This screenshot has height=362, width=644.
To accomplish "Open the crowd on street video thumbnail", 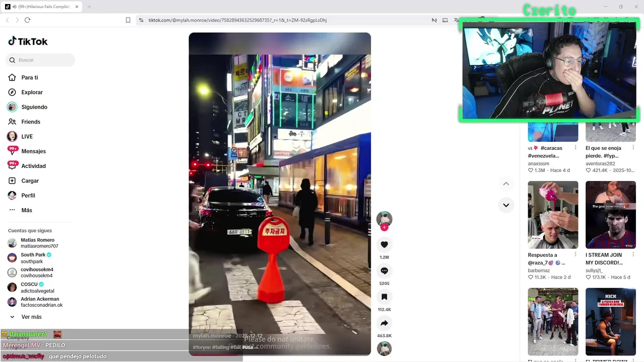I will [x=553, y=322].
